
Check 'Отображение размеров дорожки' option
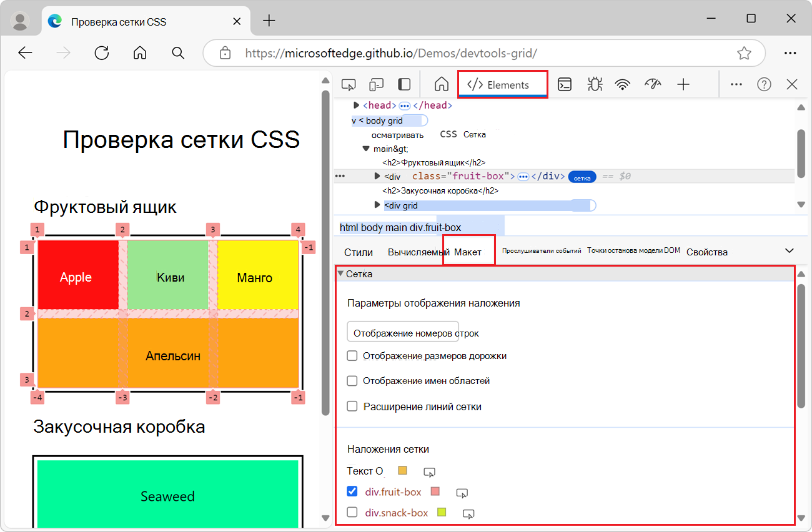point(352,355)
